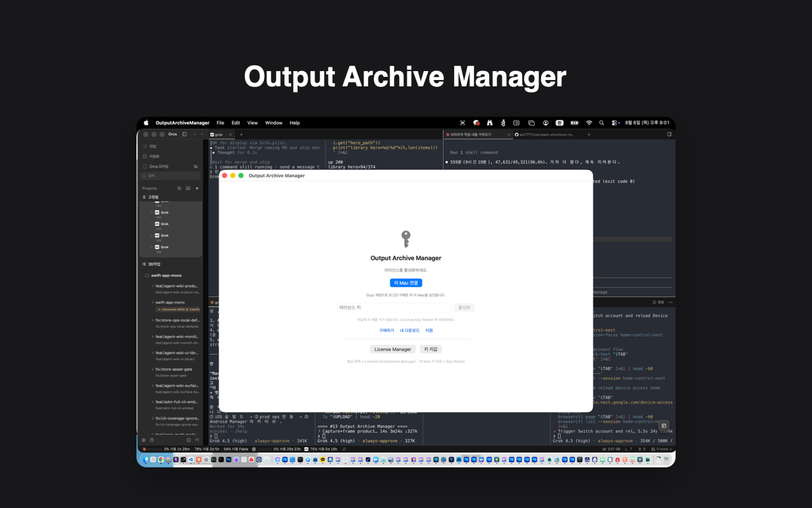Select fix/store-ops-local-def... branch item
The image size is (812, 508).
pyautogui.click(x=176, y=323)
